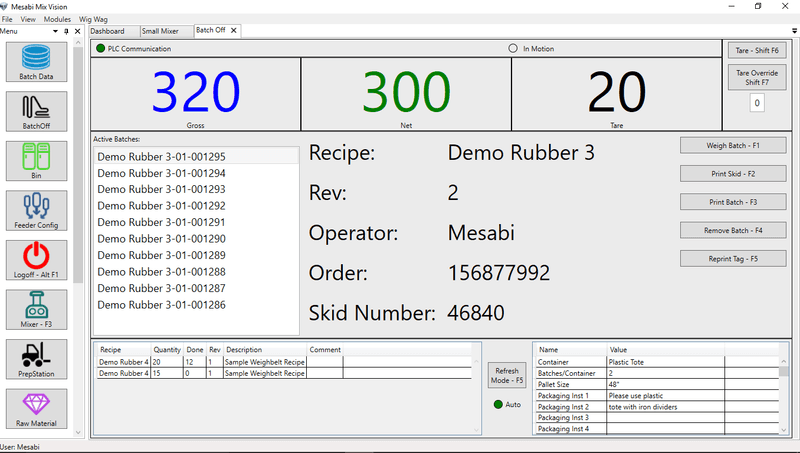Click the Packaging Inst 1 row
Viewport: 800px width, 453px height.
coord(657,396)
